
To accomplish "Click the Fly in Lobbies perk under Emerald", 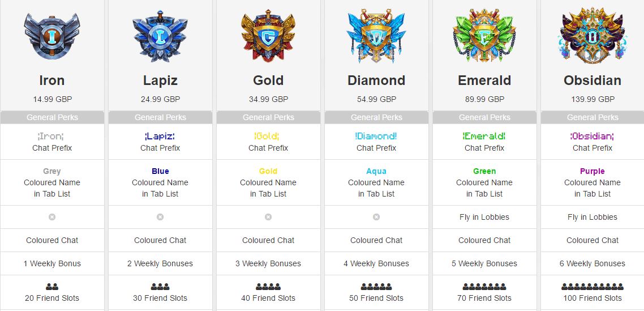I will point(484,217).
